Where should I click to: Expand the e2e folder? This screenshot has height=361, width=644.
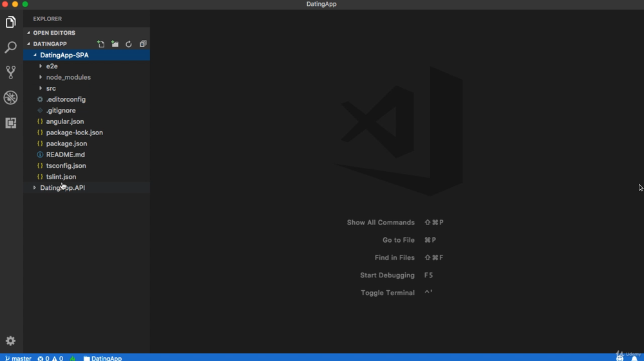[86, 66]
